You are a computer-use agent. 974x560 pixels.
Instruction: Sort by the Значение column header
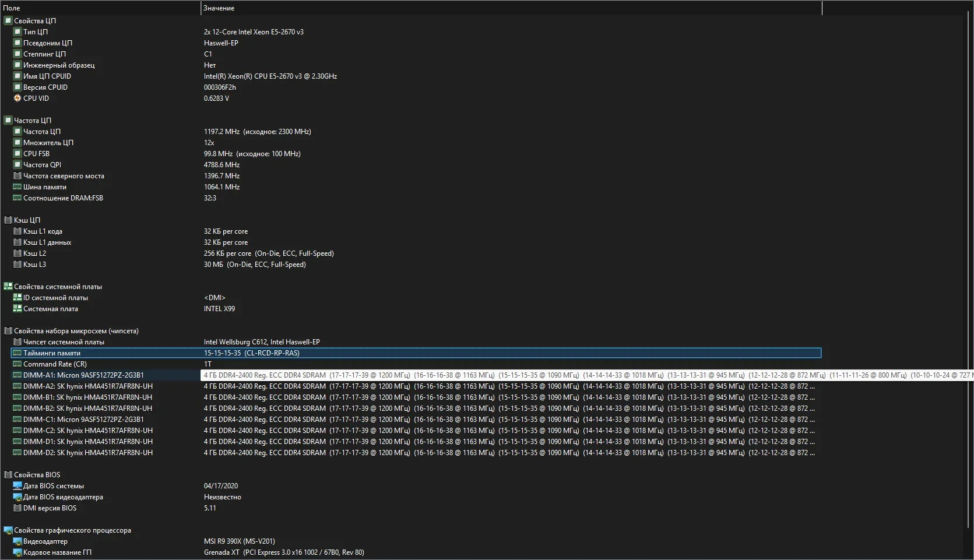click(511, 8)
